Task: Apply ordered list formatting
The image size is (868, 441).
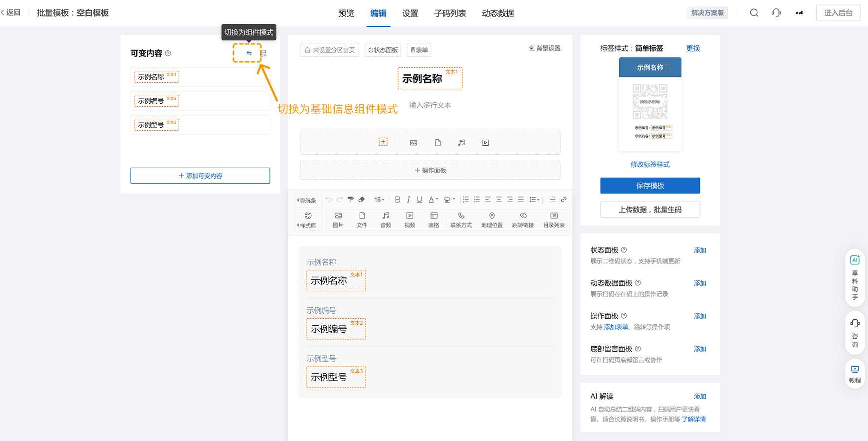Action: point(466,200)
